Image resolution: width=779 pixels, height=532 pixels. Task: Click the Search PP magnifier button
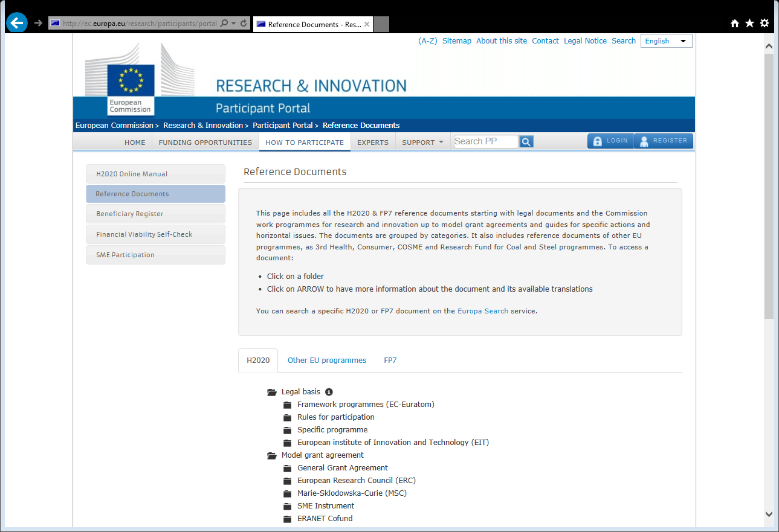click(526, 142)
